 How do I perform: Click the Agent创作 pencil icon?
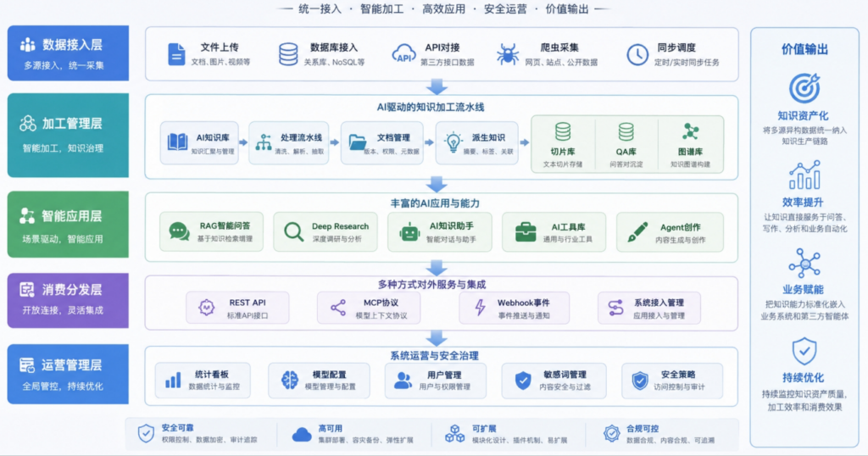pyautogui.click(x=637, y=232)
